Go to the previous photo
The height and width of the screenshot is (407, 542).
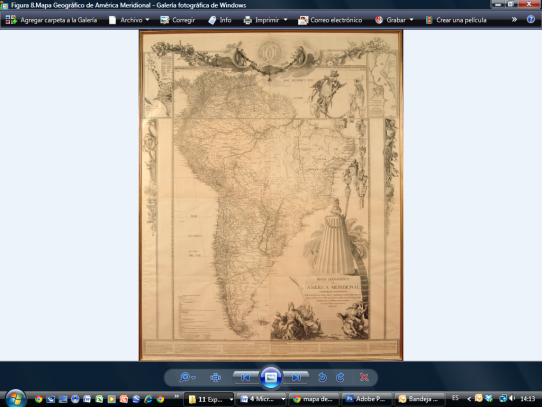[x=246, y=377]
